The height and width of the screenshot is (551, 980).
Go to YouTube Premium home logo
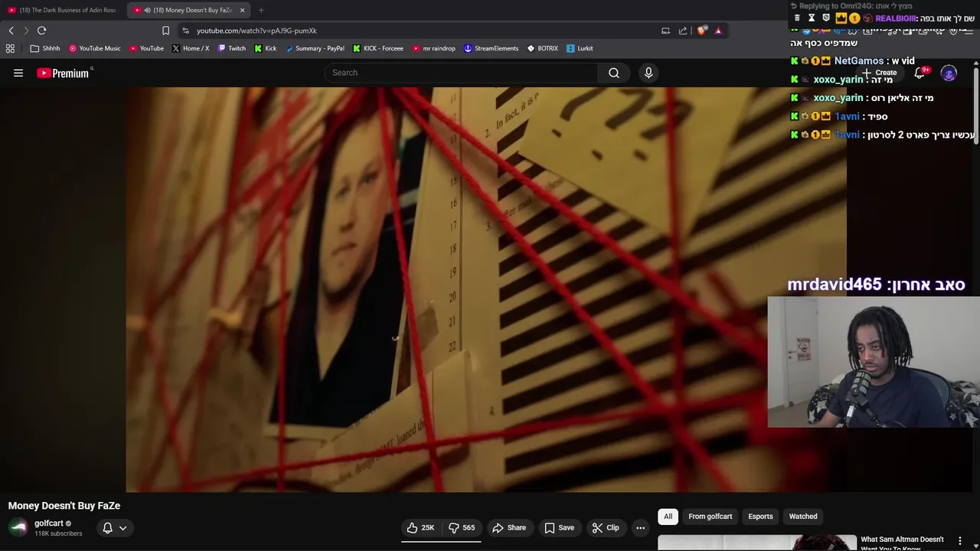coord(64,73)
